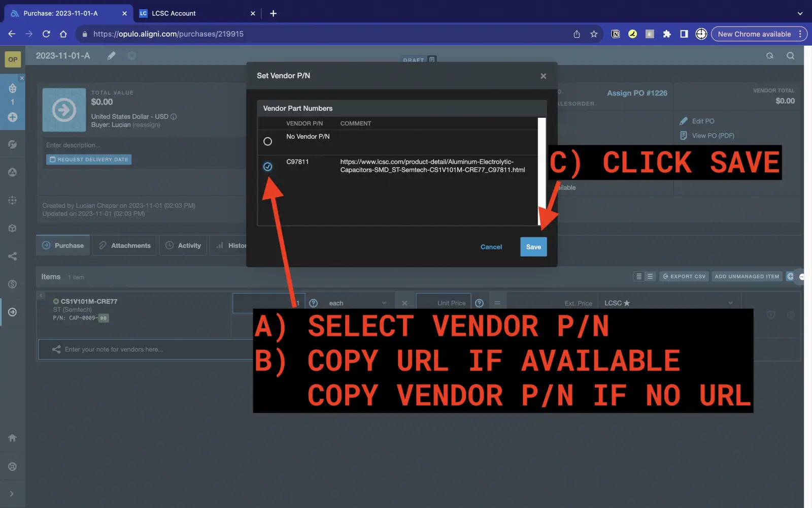The width and height of the screenshot is (812, 508).
Task: Click the share icon in left sidebar
Action: click(13, 256)
